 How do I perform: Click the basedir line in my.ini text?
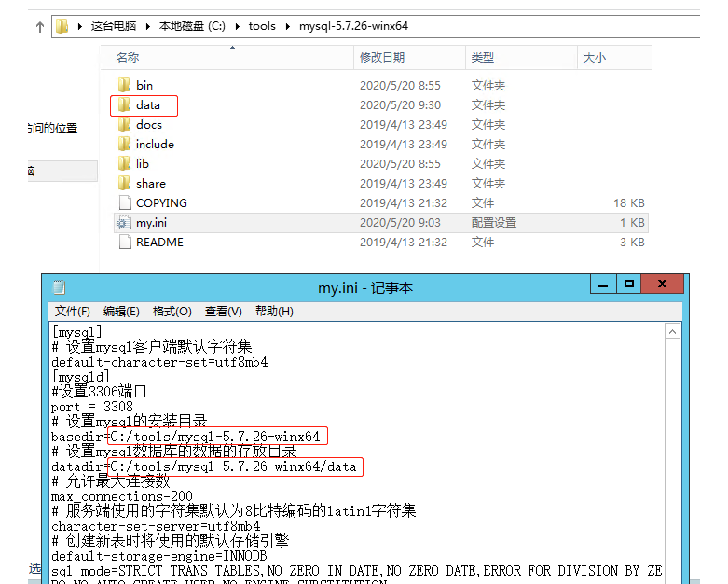[x=186, y=437]
